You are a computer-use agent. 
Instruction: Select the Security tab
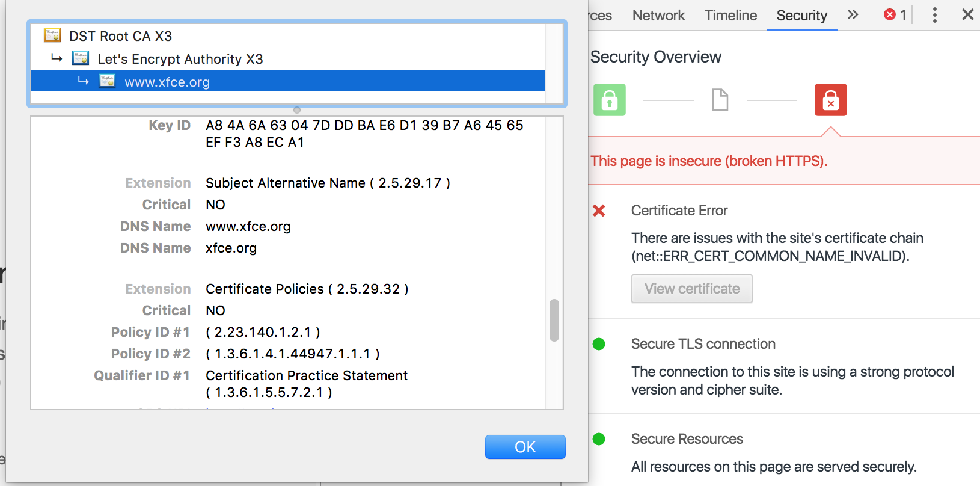[801, 16]
